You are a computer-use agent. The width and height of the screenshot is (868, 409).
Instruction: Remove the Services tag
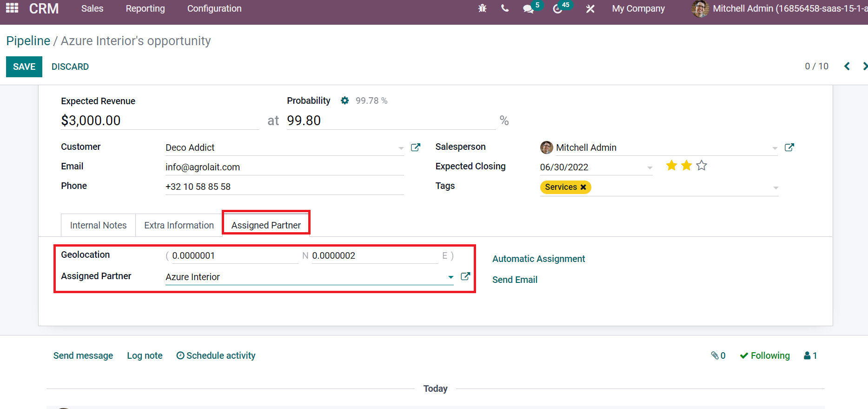(x=583, y=187)
